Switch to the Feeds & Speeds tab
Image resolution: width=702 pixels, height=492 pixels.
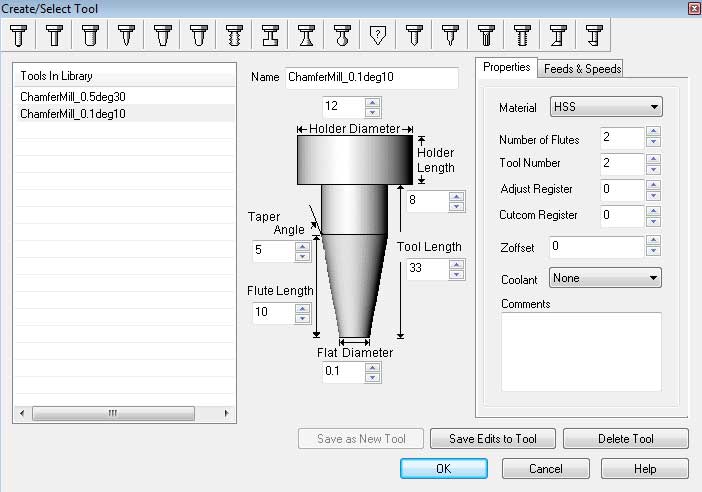(x=582, y=69)
